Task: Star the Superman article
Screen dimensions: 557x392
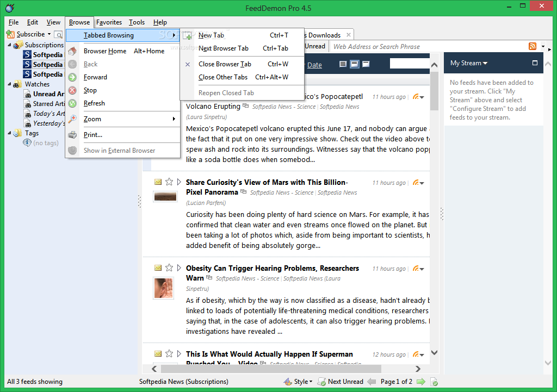Action: click(169, 353)
